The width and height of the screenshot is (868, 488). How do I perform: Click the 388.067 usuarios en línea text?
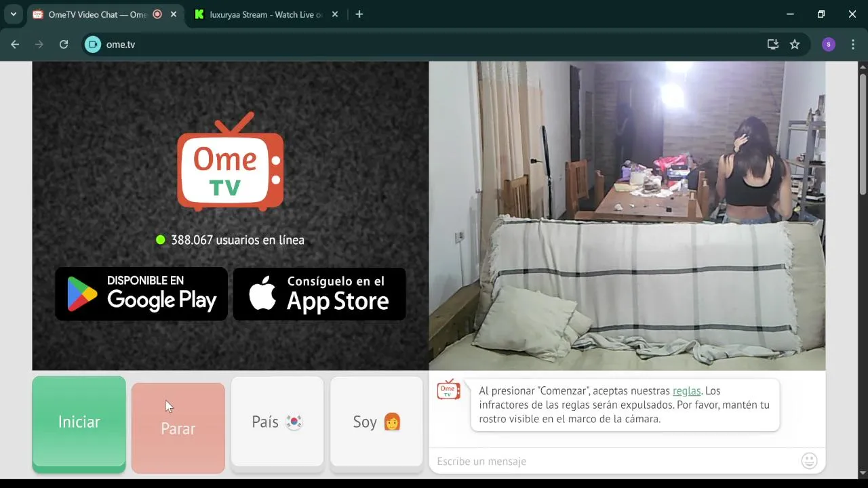pyautogui.click(x=237, y=240)
